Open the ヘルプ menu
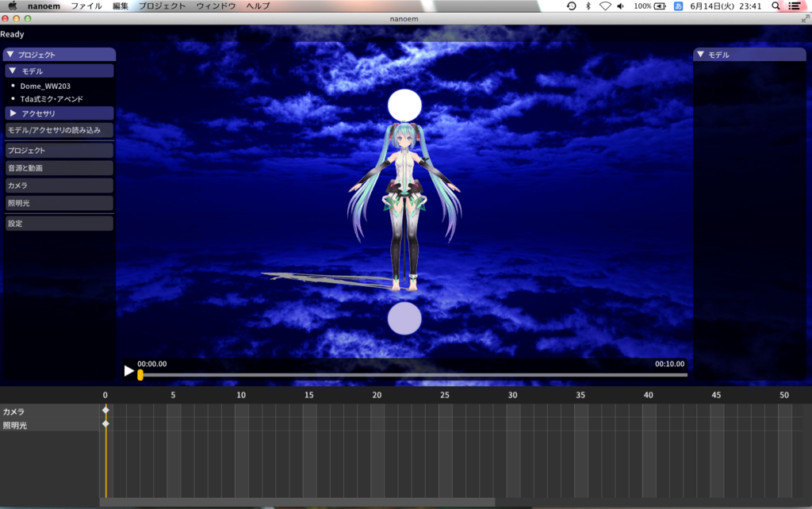The height and width of the screenshot is (509, 812). [258, 6]
